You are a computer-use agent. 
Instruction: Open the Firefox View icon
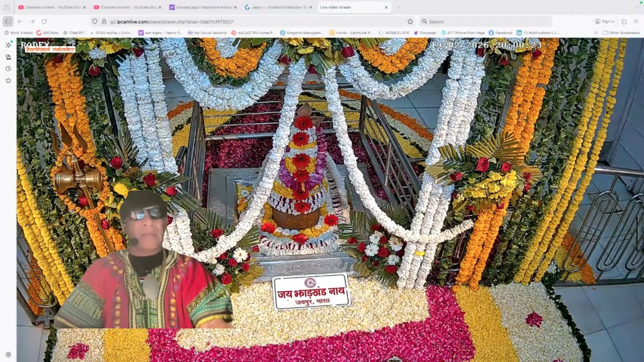pos(7,8)
